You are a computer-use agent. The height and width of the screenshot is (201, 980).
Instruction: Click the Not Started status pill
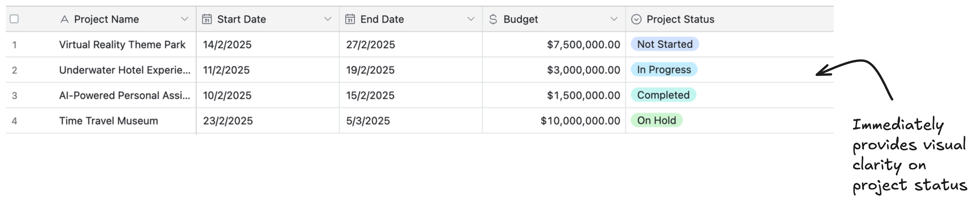point(664,44)
